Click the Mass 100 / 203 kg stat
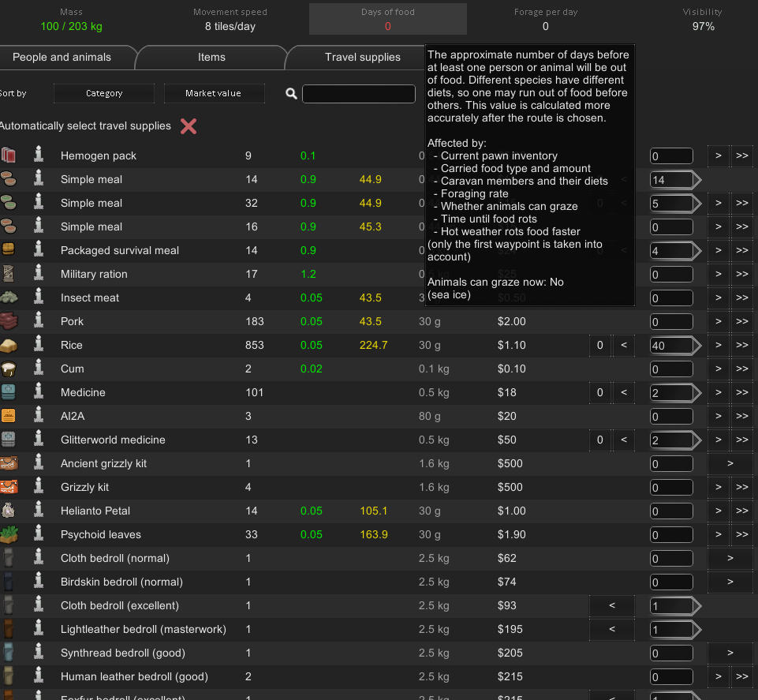The image size is (758, 700). tap(72, 19)
